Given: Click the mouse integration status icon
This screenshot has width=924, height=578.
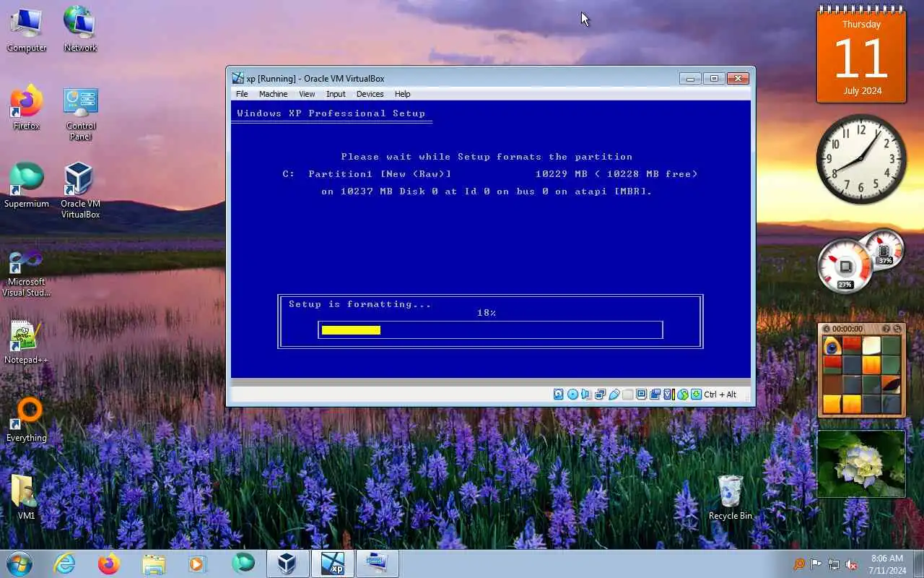Looking at the screenshot, I should [683, 394].
